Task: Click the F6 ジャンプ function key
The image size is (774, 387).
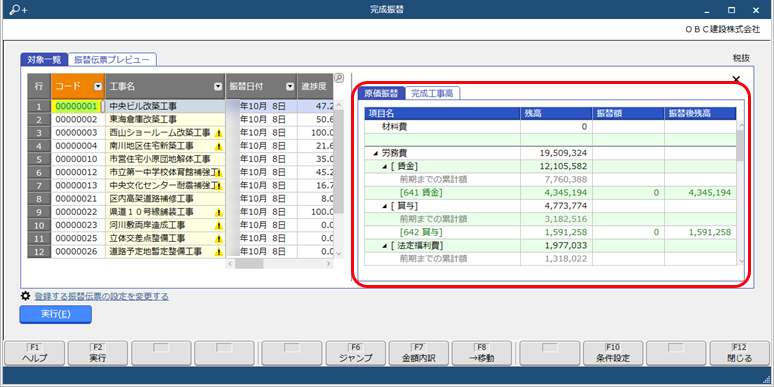Action: pos(355,353)
